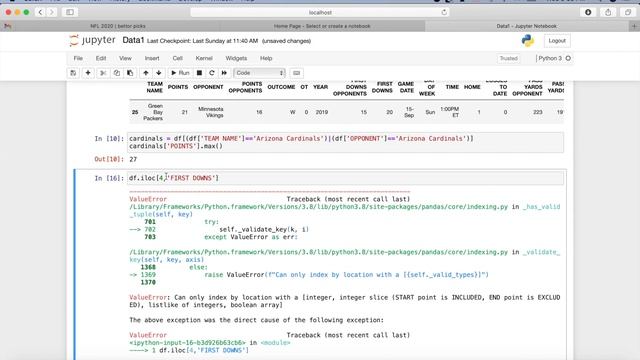Click the Python logo icon

(528, 40)
